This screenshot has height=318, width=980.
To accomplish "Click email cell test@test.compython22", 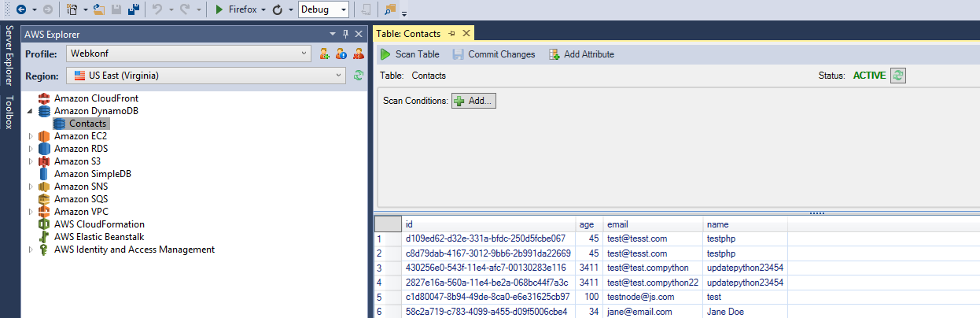I will tap(653, 283).
